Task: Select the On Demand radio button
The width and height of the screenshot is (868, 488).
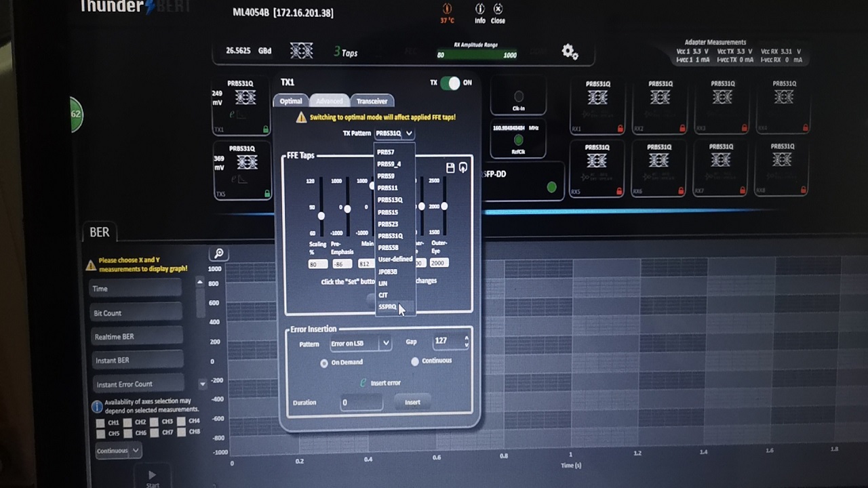Action: click(324, 363)
